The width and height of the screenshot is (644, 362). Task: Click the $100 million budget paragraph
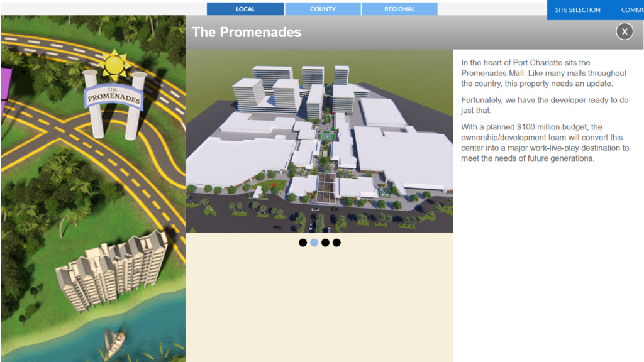point(545,143)
